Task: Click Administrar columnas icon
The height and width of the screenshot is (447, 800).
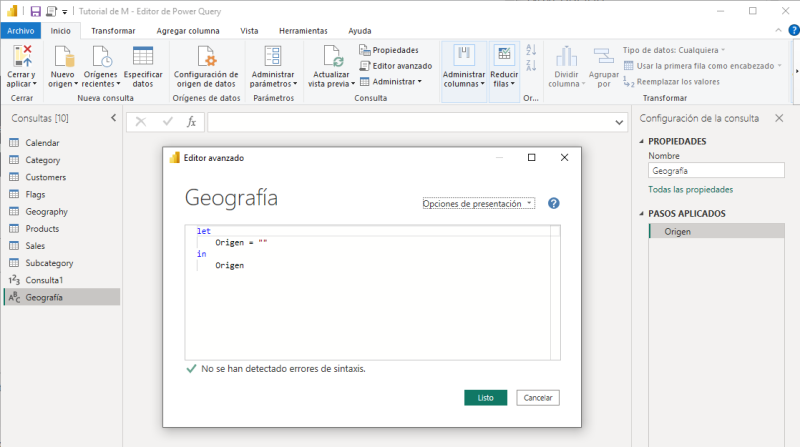Action: point(463,55)
